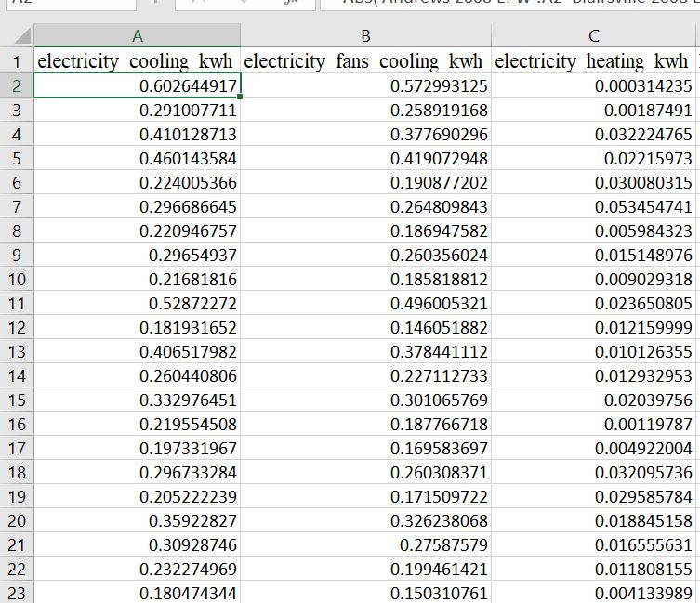
Task: Select cell with value 0.030080315
Action: [594, 182]
